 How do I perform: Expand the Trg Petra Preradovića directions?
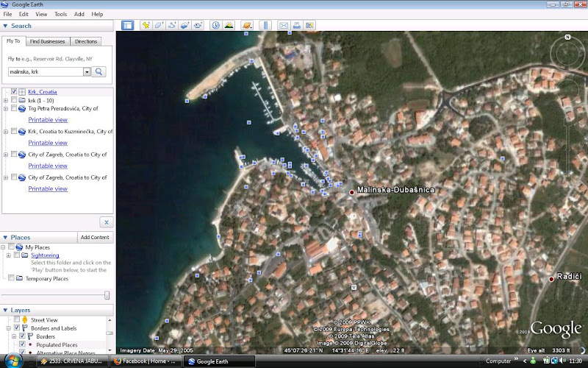[x=6, y=109]
